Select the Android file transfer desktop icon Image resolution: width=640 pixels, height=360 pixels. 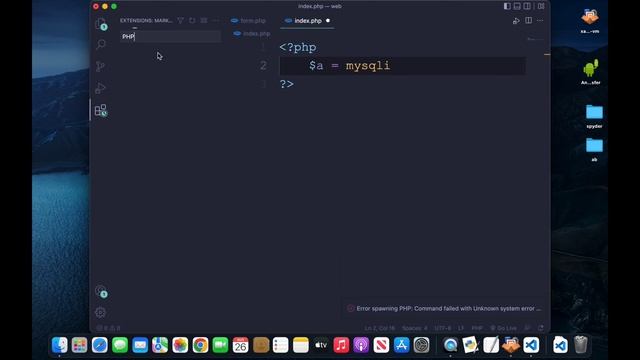(591, 72)
